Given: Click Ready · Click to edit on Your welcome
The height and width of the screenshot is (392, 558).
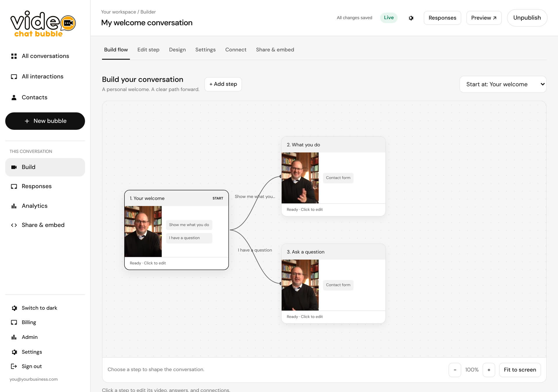Looking at the screenshot, I should click(x=148, y=263).
